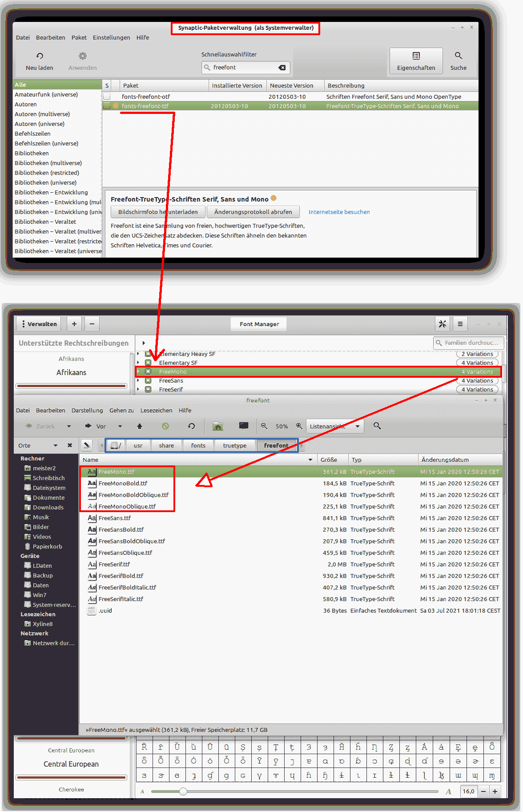The width and height of the screenshot is (523, 812).
Task: Open the Font Manager tools icon
Action: (443, 324)
